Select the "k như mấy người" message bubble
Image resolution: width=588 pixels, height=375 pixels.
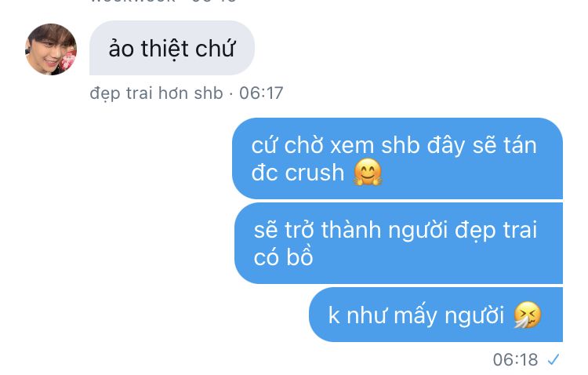(436, 315)
